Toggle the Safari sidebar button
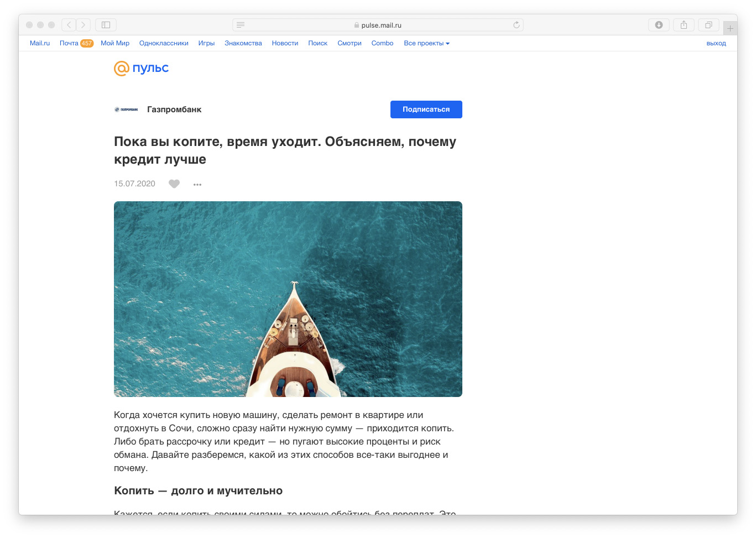The image size is (756, 538). point(106,25)
